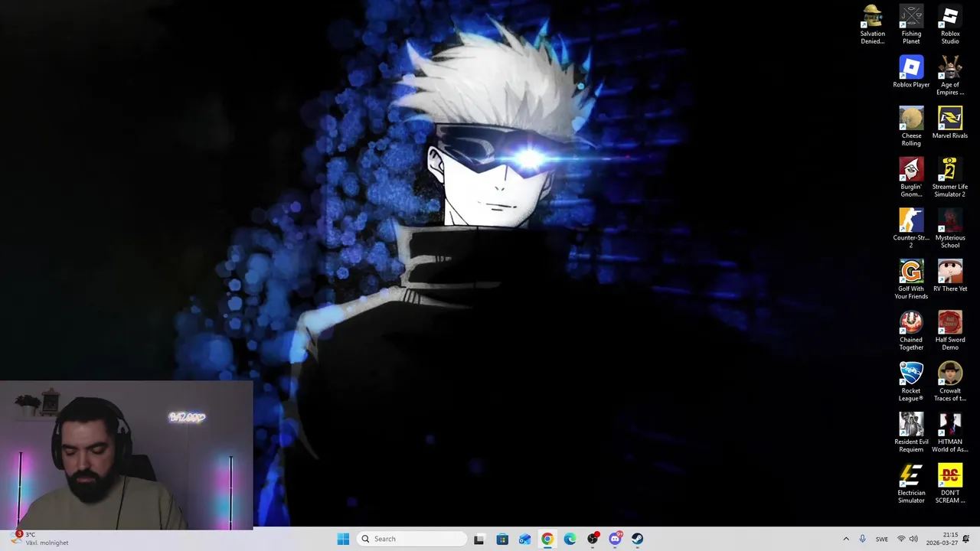Show hidden system tray icons
Viewport: 980px width, 551px height.
point(846,539)
